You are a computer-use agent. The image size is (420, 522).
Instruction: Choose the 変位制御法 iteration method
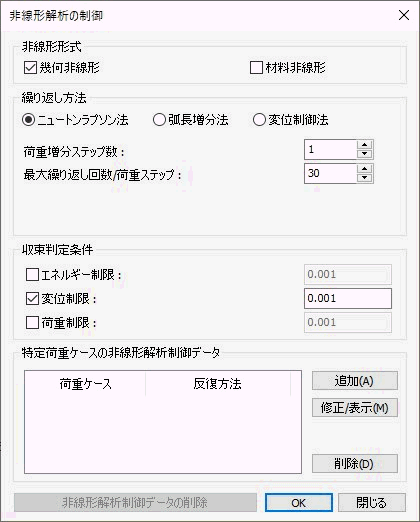[x=259, y=120]
